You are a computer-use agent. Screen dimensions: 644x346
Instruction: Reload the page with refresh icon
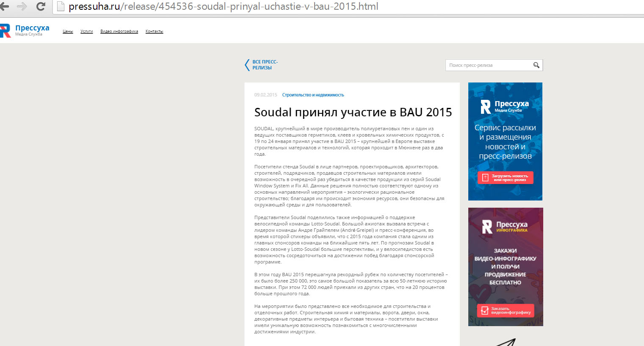[x=41, y=6]
